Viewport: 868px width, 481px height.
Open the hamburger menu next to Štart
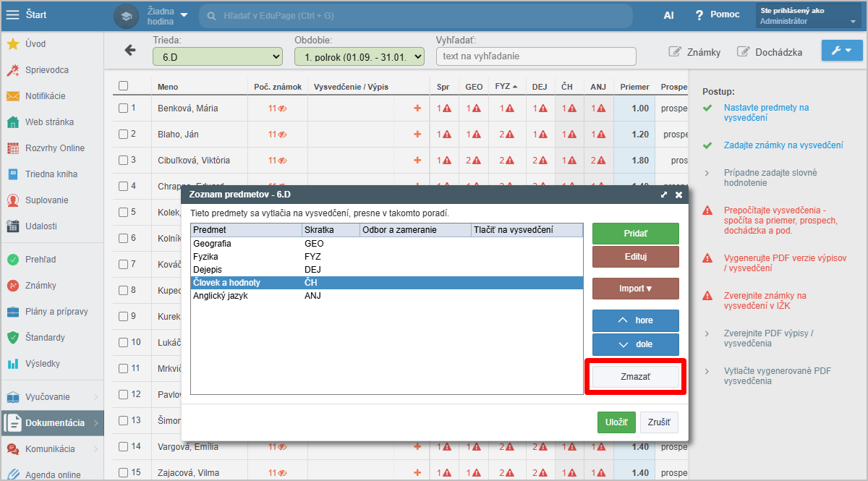coord(13,14)
